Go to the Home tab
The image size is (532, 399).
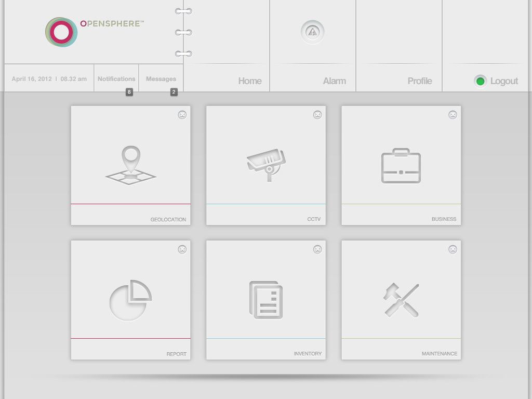249,81
